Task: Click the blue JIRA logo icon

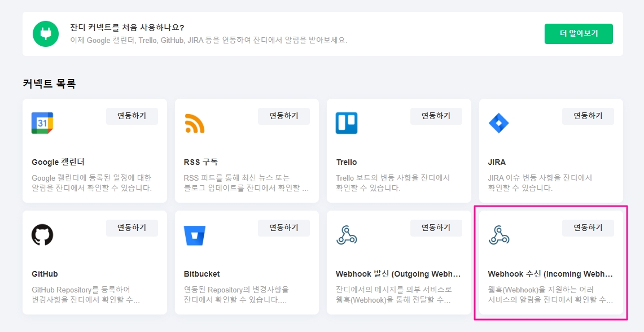Action: pos(498,123)
